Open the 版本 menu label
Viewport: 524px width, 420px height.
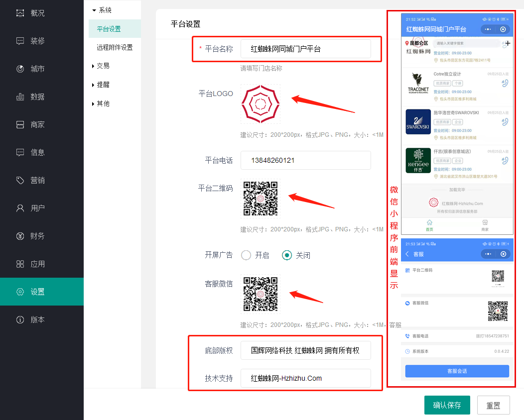point(37,320)
